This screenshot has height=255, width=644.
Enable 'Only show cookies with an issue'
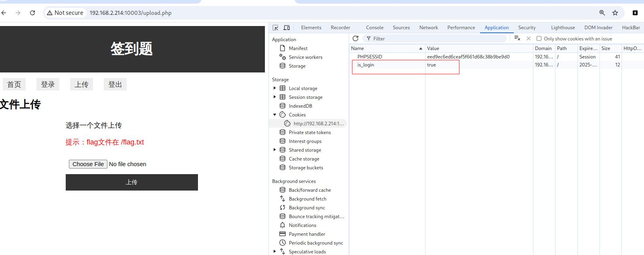coord(539,39)
